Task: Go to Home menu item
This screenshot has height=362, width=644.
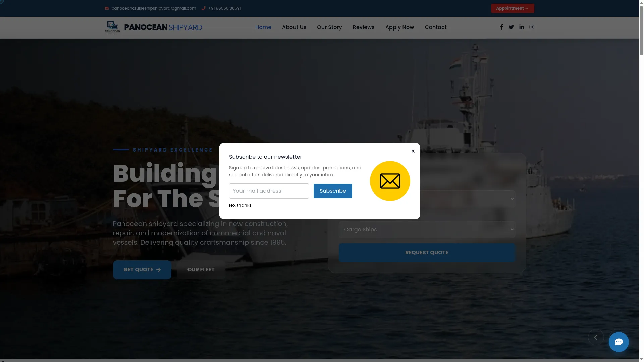Action: click(263, 27)
